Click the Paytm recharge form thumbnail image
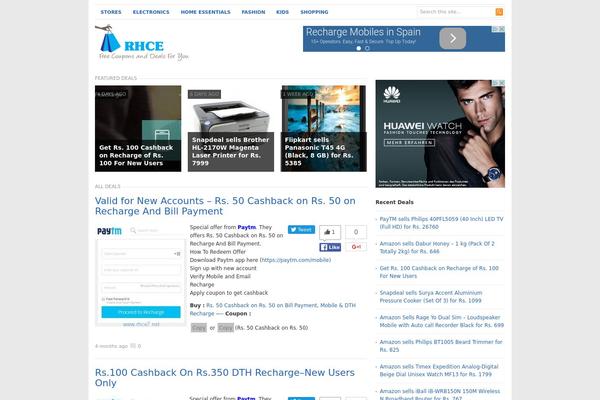 tap(140, 276)
